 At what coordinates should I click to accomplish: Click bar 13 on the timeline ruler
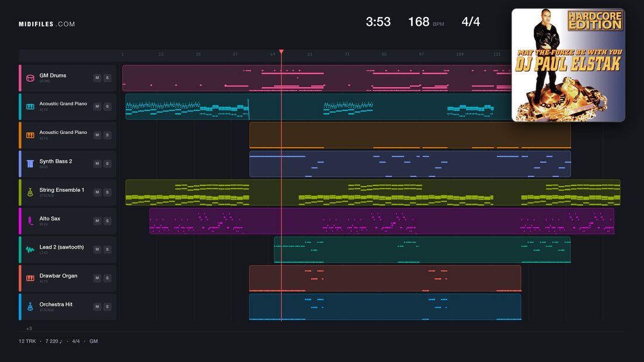click(161, 54)
